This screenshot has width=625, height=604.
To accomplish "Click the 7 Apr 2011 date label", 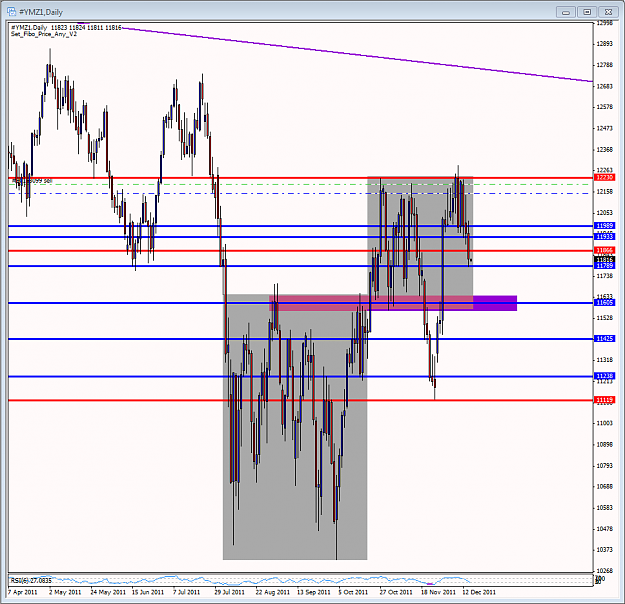I will coord(22,592).
